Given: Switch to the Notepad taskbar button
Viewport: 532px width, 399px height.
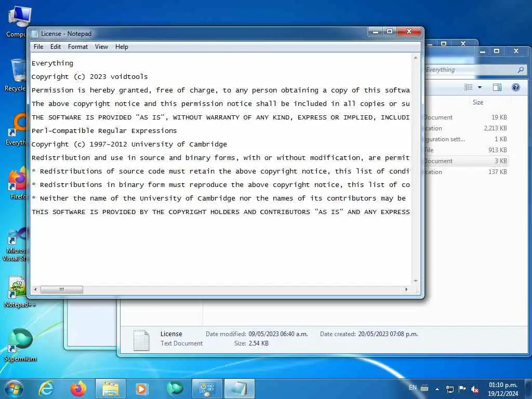Looking at the screenshot, I should 239,389.
